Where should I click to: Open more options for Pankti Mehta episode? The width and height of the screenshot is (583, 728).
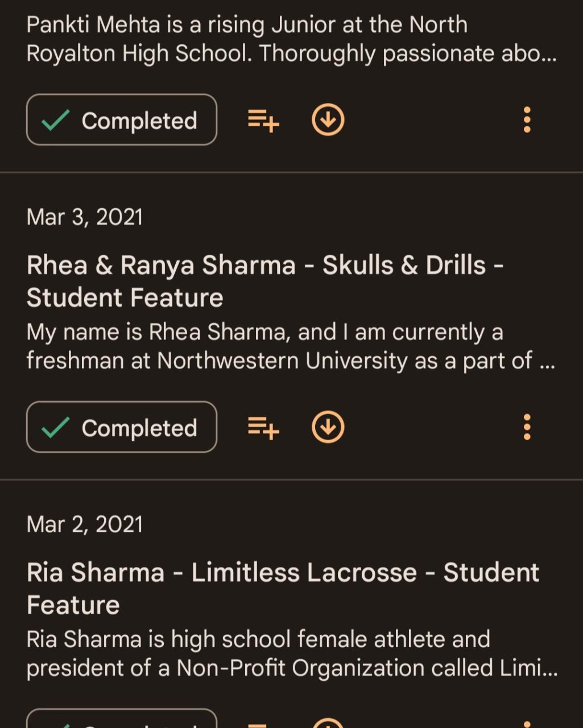coord(527,120)
